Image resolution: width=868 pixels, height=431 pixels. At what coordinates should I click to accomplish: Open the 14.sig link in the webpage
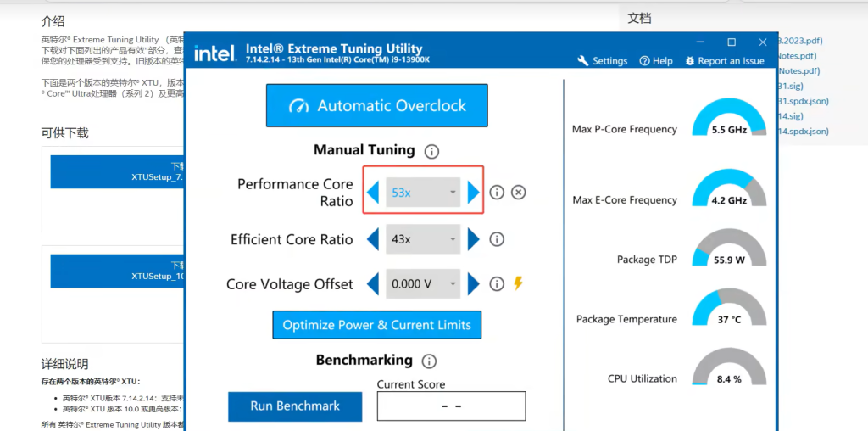pos(790,115)
